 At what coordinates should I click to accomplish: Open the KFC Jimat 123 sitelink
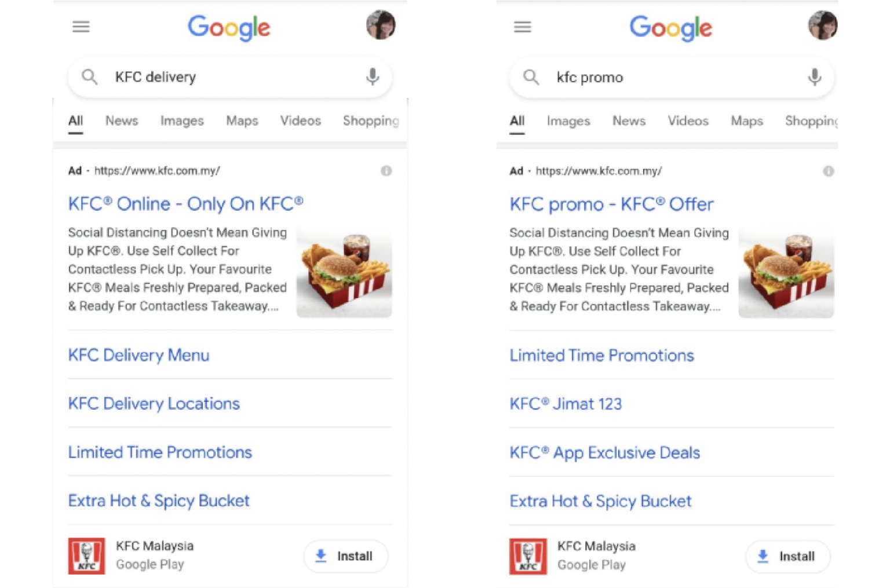tap(566, 404)
